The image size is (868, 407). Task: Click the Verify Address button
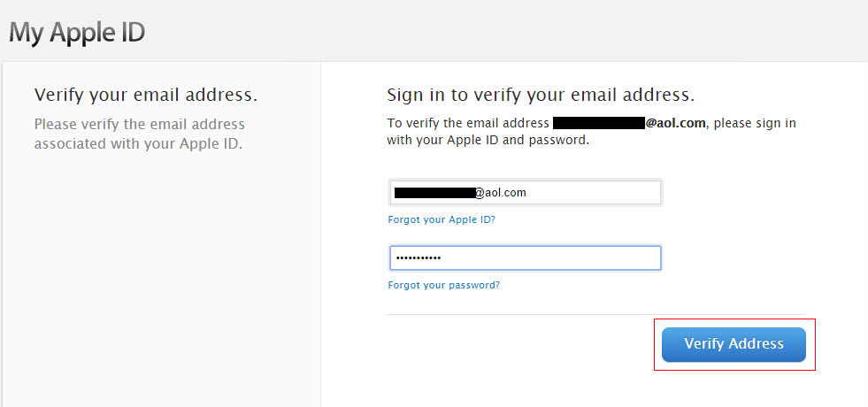[x=734, y=344]
